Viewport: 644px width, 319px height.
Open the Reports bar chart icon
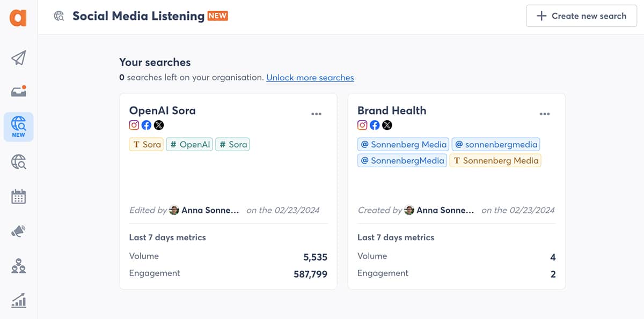18,300
